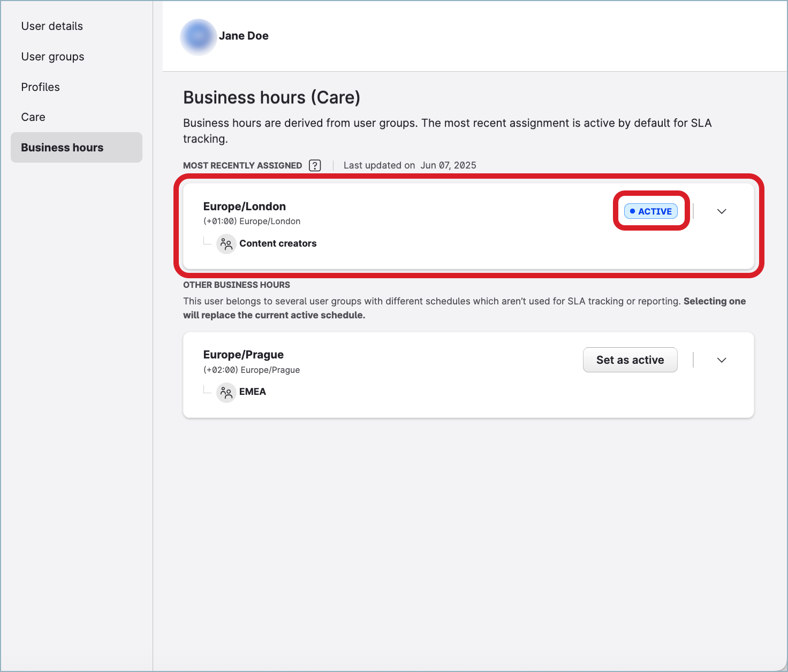Click the Content creators group name
The height and width of the screenshot is (672, 788).
[x=278, y=243]
